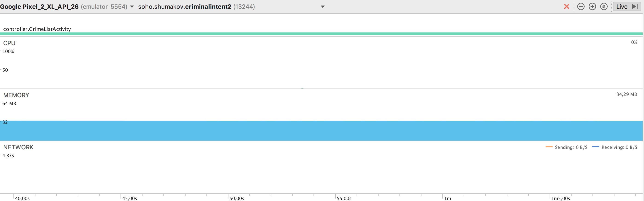The height and width of the screenshot is (201, 644).
Task: Click the controller.CrimeListActivity label
Action: (37, 29)
